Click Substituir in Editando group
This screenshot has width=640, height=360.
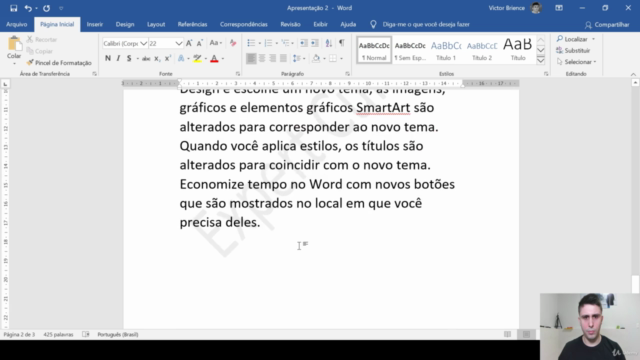[x=573, y=51]
